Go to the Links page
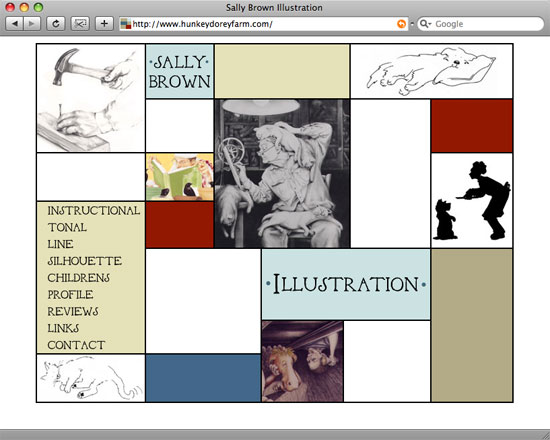Viewport: 550px width, 440px height. 63,328
